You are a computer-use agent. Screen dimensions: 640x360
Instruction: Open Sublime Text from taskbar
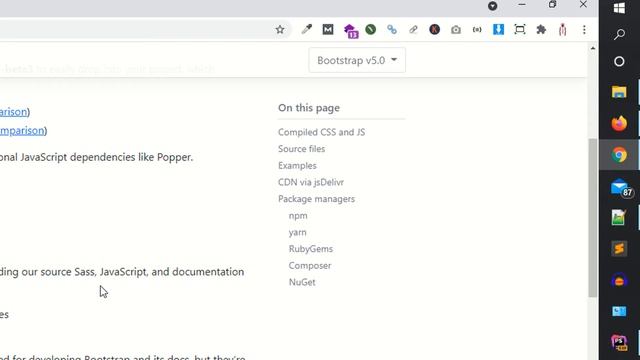619,249
